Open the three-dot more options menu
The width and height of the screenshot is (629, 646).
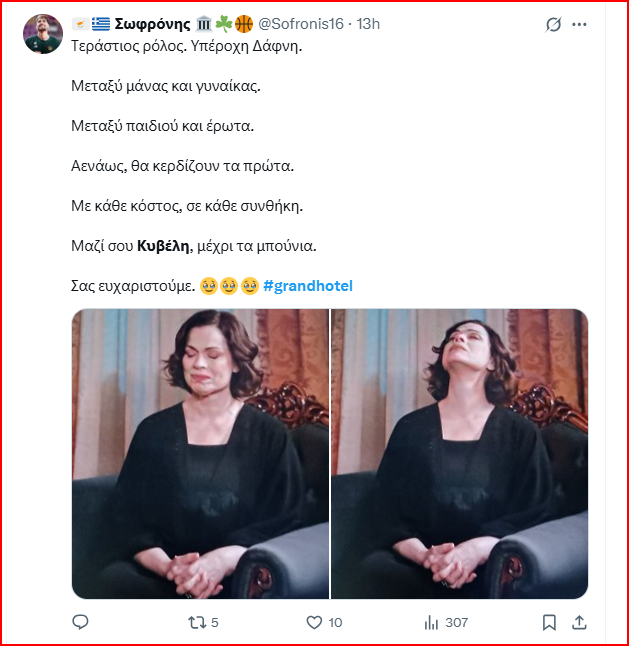(x=579, y=24)
